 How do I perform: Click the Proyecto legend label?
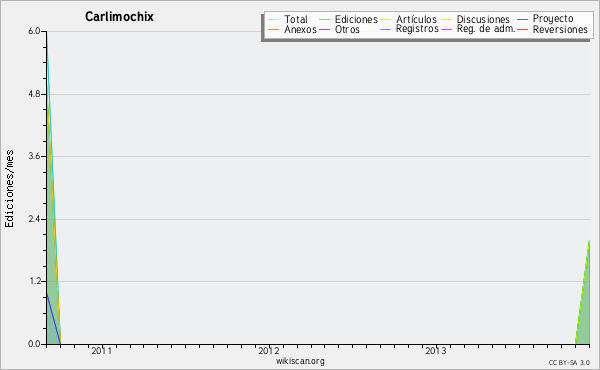(x=553, y=19)
